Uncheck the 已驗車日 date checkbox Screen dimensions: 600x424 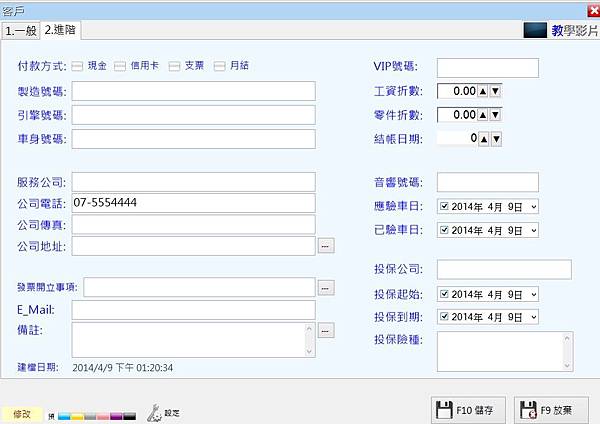(444, 230)
